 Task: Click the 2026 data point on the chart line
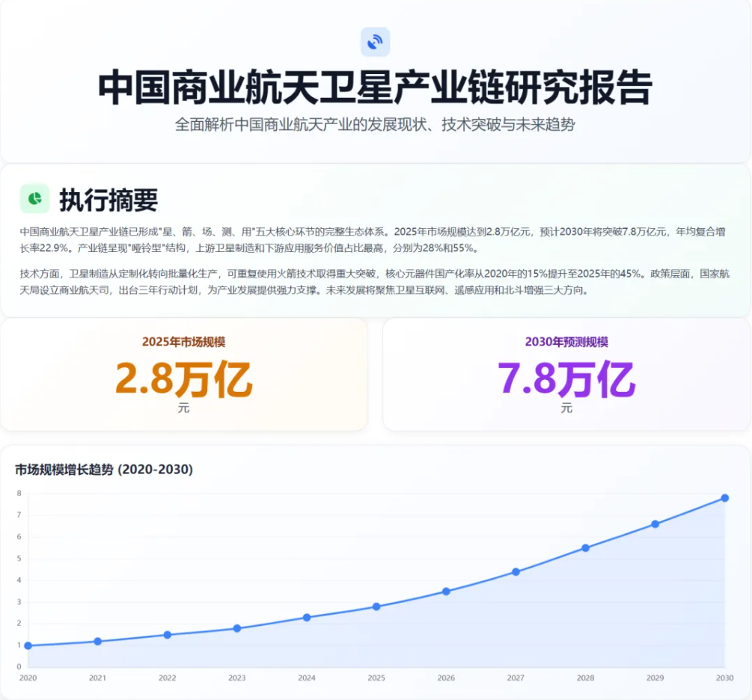[x=446, y=592]
